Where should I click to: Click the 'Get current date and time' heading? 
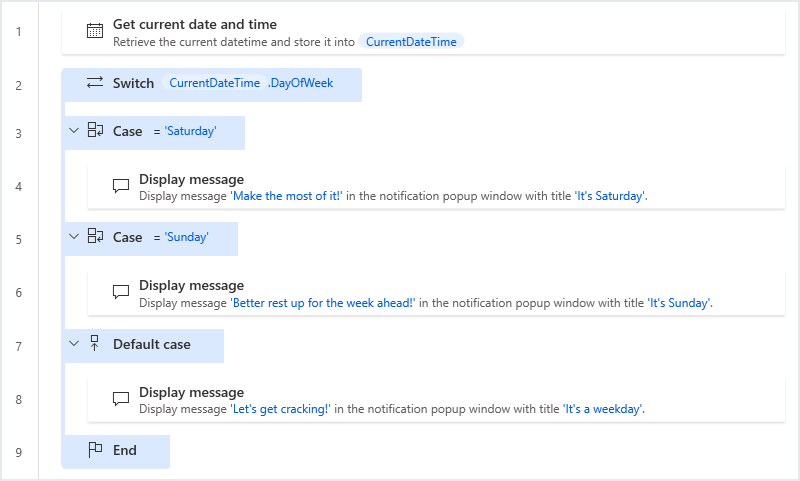pos(195,24)
